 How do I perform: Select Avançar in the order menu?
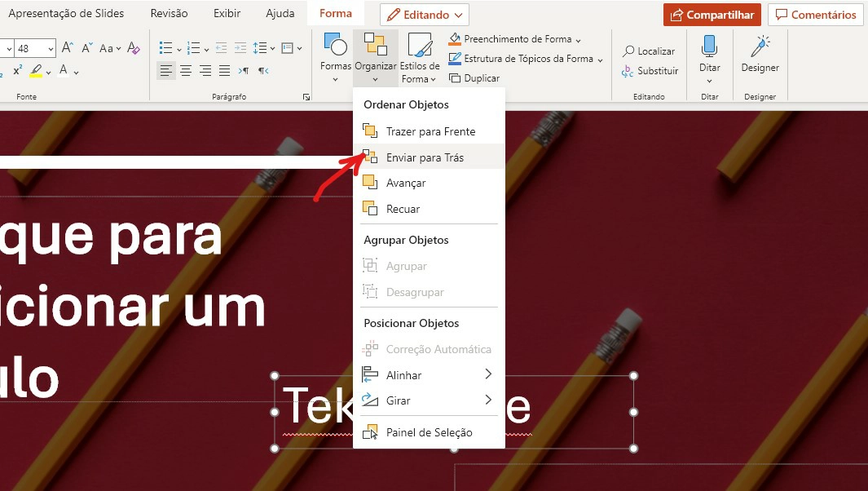429,183
